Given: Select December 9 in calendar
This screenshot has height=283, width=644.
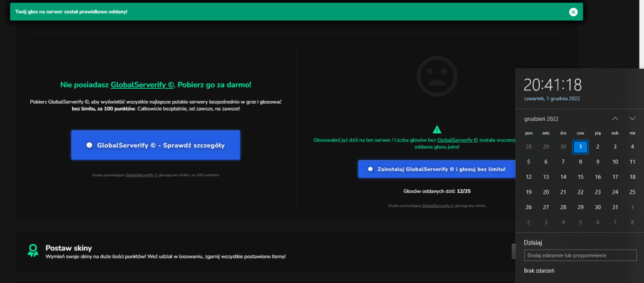Looking at the screenshot, I should [x=598, y=162].
